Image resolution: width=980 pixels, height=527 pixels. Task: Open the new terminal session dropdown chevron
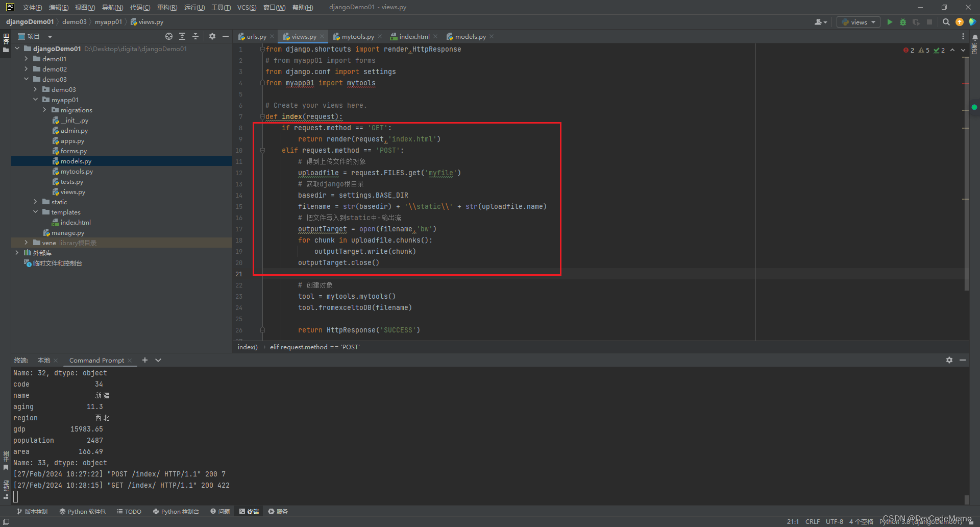tap(158, 360)
